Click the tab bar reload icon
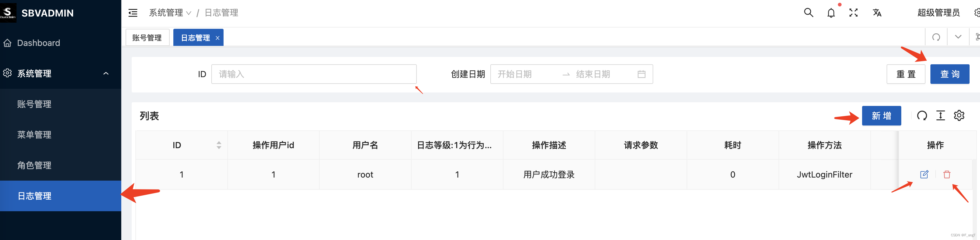 point(936,37)
